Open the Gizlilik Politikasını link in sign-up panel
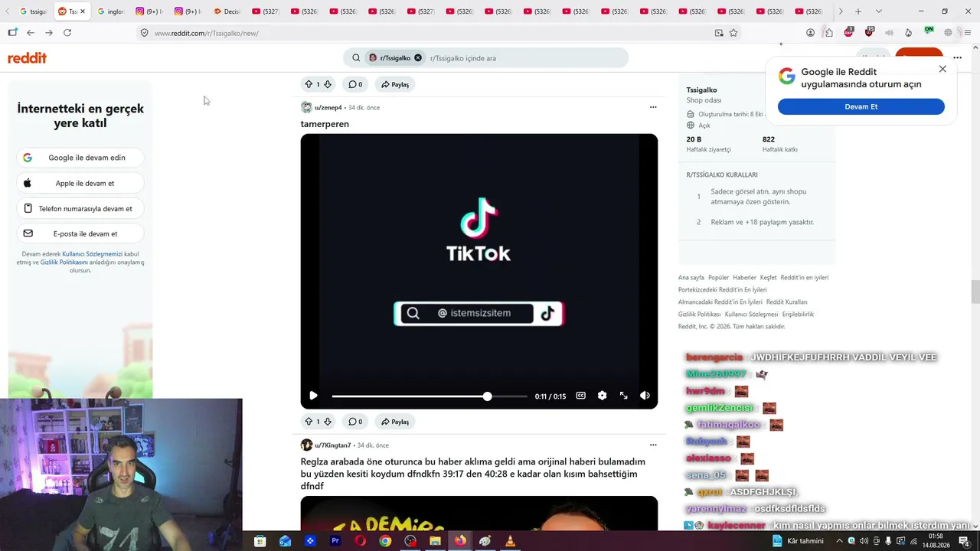 click(x=64, y=262)
